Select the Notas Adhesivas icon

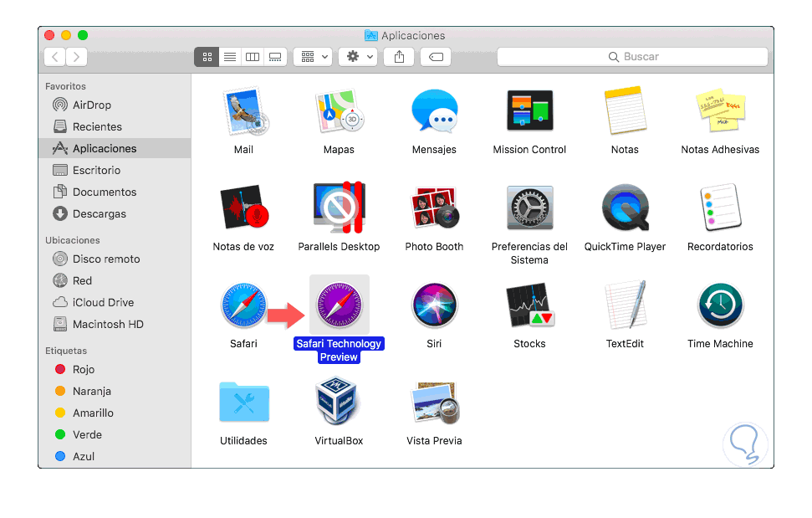pyautogui.click(x=720, y=110)
